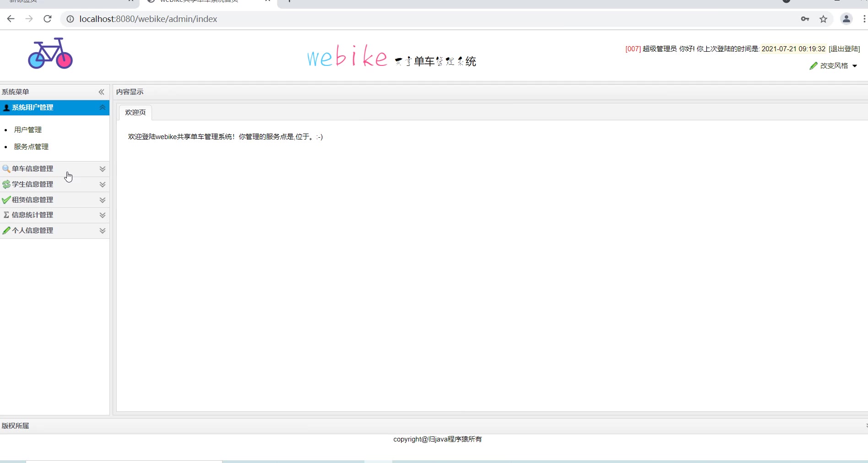Bookmark this page with the star icon

tap(824, 19)
